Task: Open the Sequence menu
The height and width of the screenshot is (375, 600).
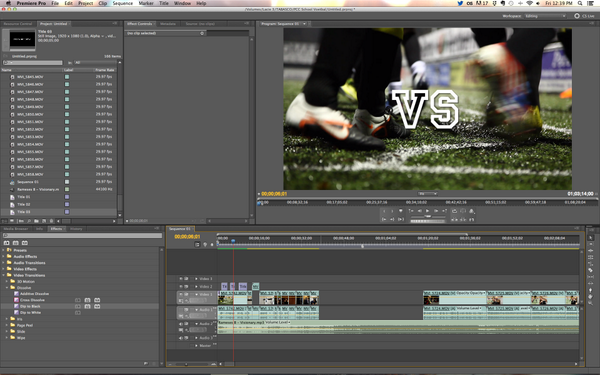Action: click(122, 3)
